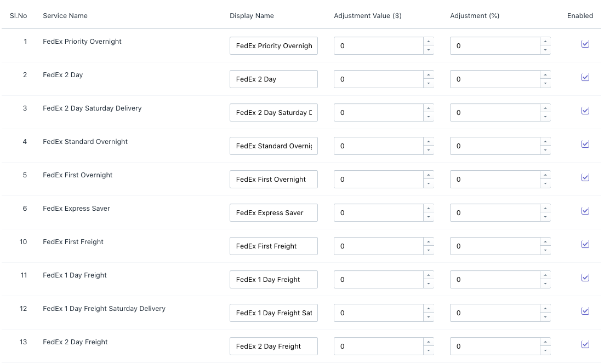Image resolution: width=610 pixels, height=364 pixels.
Task: Decrease Adjustment Value ($) in row 2
Action: 429,84
